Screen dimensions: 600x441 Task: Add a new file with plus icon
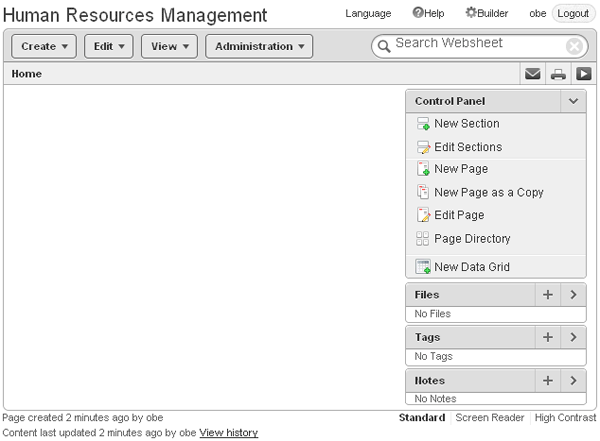[x=547, y=295]
